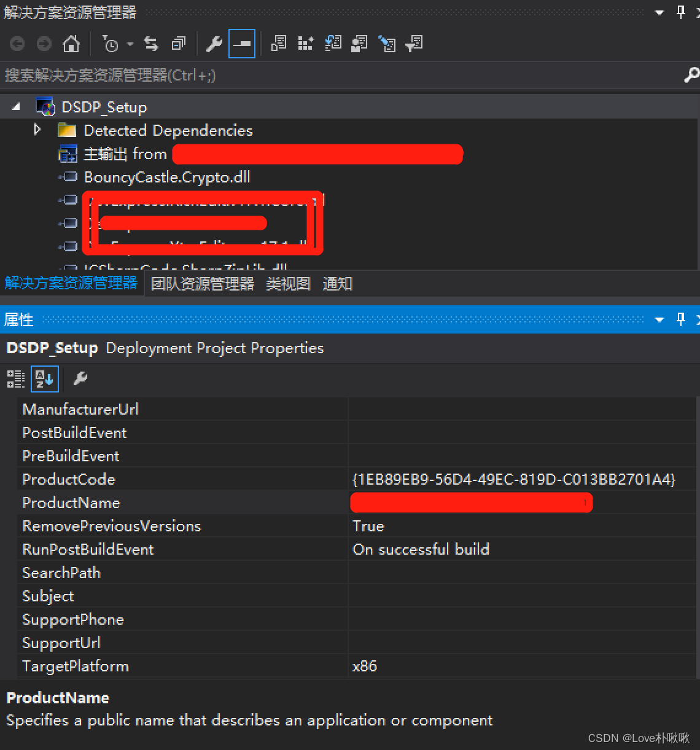Open the Registry Editor icon
This screenshot has height=750, width=700.
coord(306,44)
